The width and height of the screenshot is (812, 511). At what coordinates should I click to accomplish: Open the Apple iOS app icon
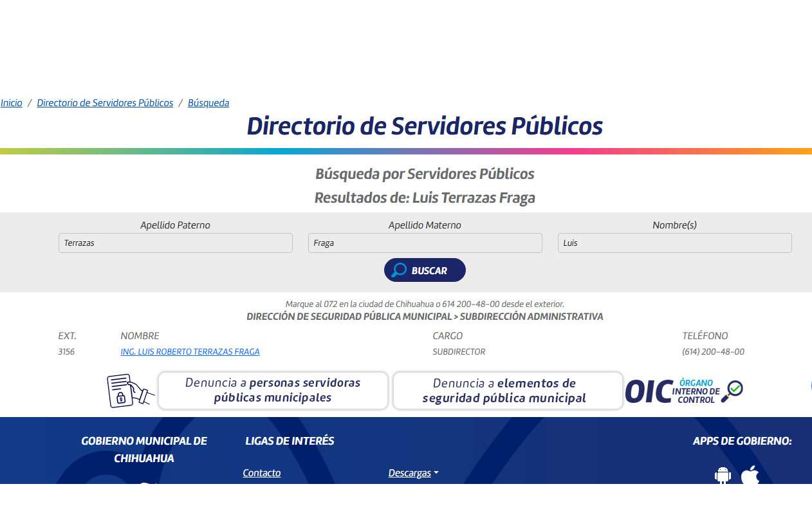tap(750, 476)
